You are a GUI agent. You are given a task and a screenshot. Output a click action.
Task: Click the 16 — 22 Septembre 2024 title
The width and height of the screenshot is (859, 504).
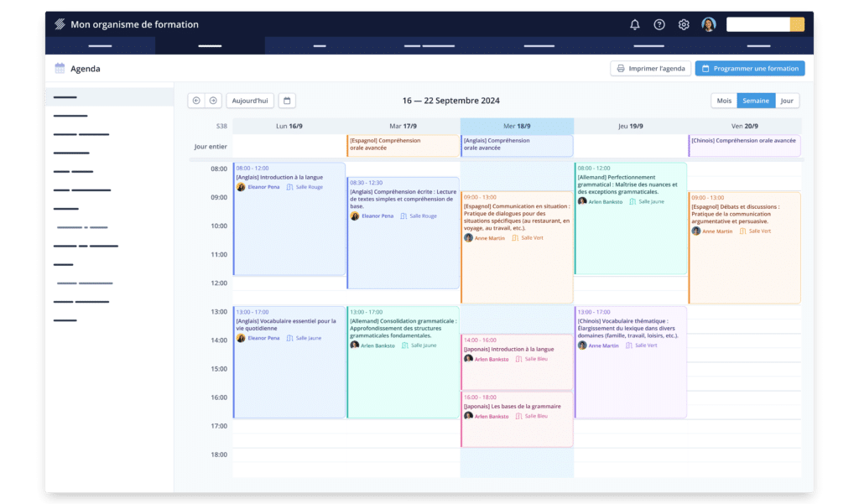450,101
